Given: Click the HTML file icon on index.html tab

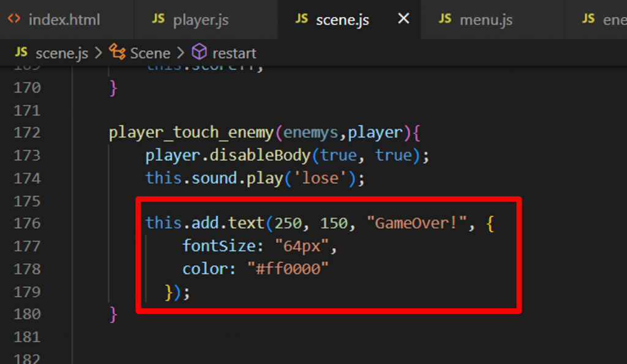Looking at the screenshot, I should click(x=15, y=19).
